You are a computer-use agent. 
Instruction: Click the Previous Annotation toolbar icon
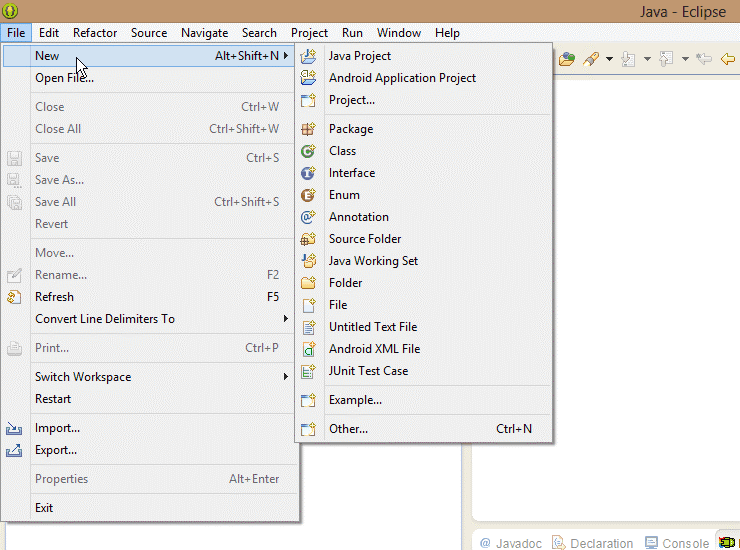coord(666,59)
